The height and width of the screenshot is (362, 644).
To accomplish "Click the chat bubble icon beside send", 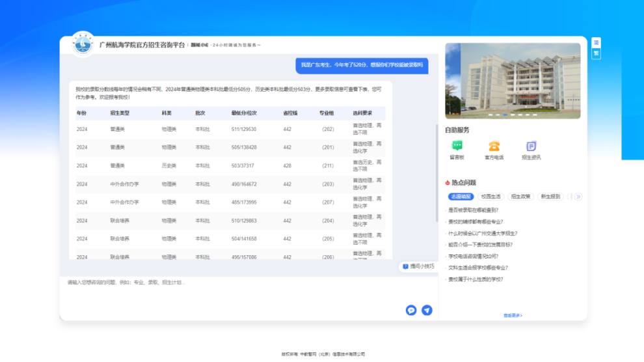I will coord(411,310).
